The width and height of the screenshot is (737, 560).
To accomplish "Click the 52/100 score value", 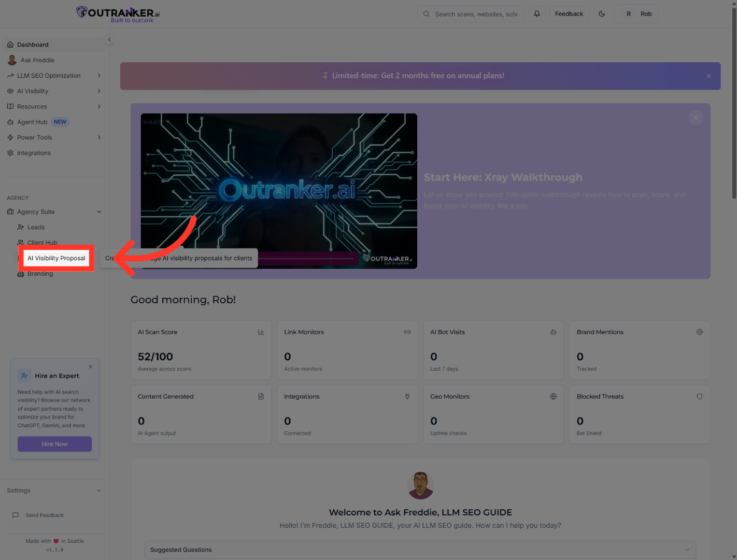I will (x=155, y=357).
